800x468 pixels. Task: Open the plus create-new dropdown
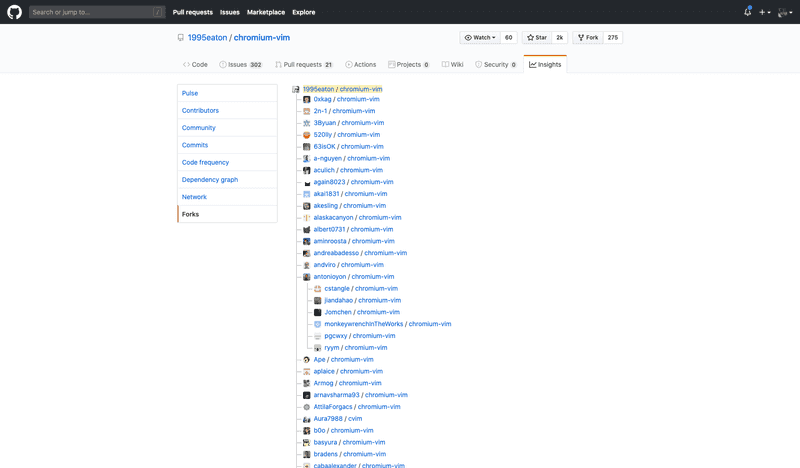pos(764,12)
